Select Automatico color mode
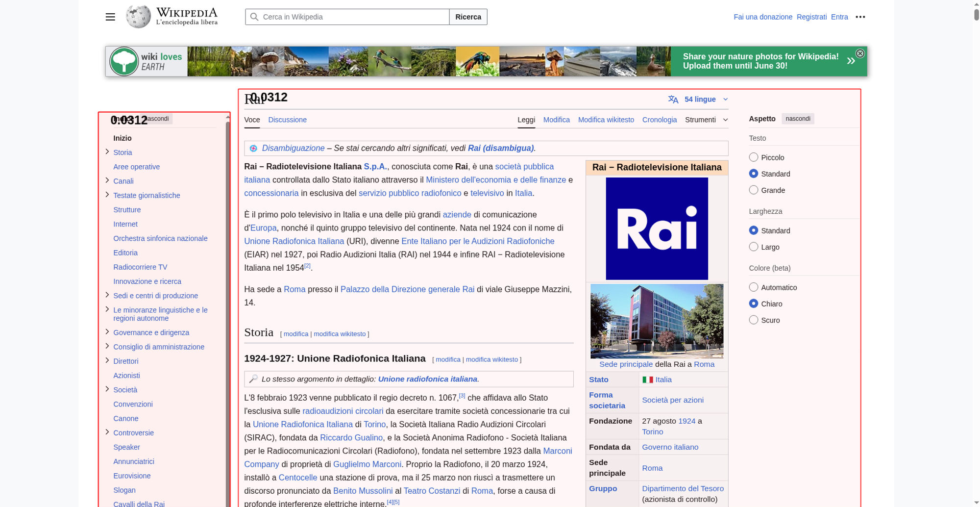Image resolution: width=980 pixels, height=507 pixels. pyautogui.click(x=754, y=287)
